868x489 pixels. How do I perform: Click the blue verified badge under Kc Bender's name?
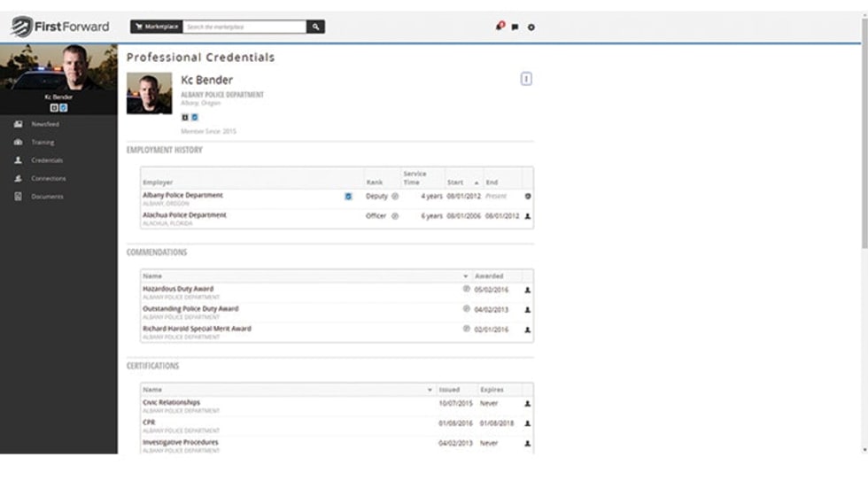point(195,117)
